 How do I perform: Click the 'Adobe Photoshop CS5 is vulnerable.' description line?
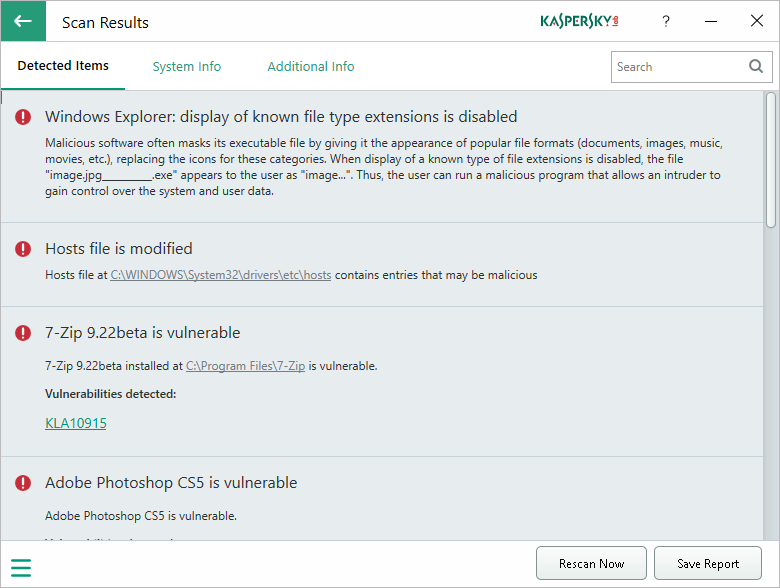(x=141, y=516)
